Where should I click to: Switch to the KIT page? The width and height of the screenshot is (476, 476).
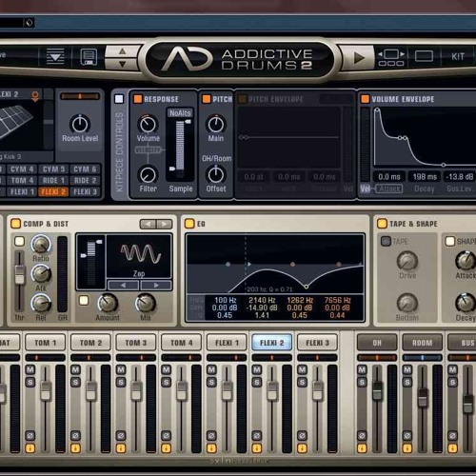458,56
